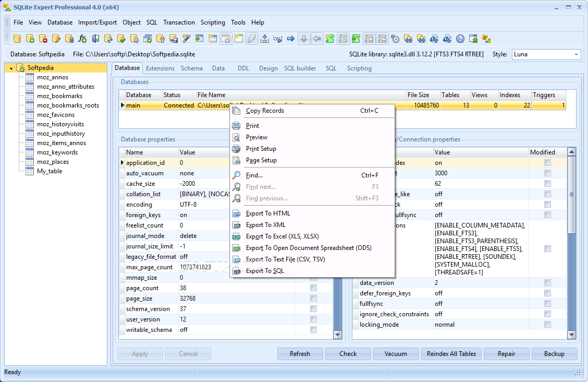Click the connection properties scroll up arrow
This screenshot has height=382, width=588.
[x=571, y=152]
